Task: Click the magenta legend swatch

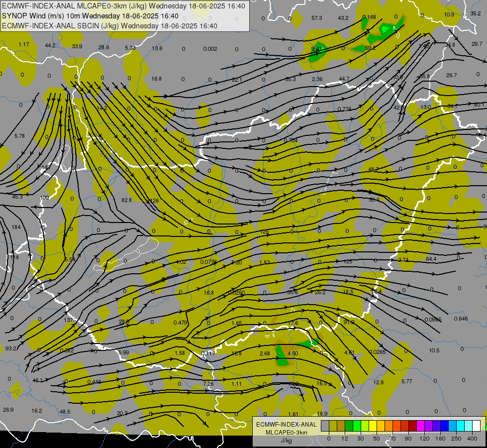Action: pyautogui.click(x=420, y=426)
